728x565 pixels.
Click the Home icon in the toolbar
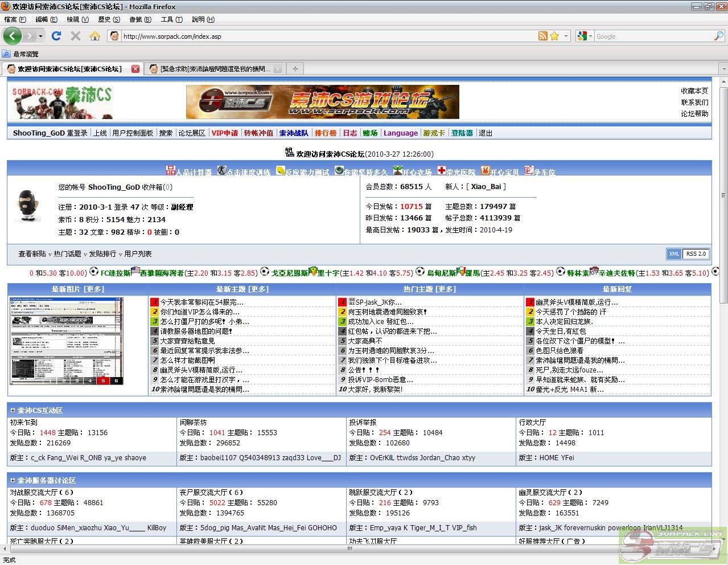pyautogui.click(x=95, y=36)
